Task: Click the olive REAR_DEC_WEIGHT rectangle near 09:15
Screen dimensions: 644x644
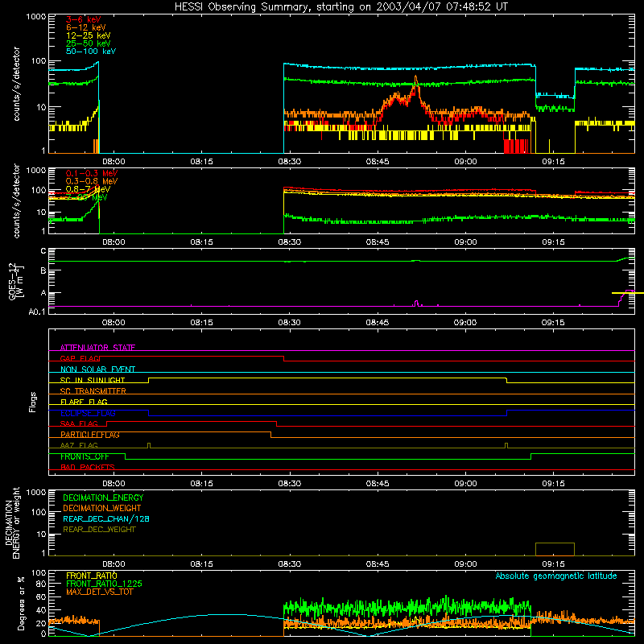Action: tap(555, 549)
